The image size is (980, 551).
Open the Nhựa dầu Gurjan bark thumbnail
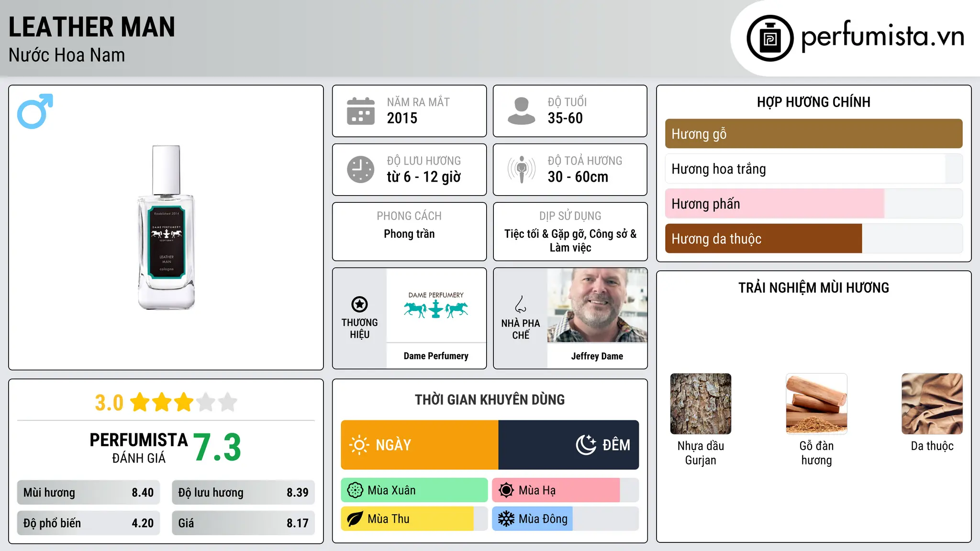coord(701,404)
